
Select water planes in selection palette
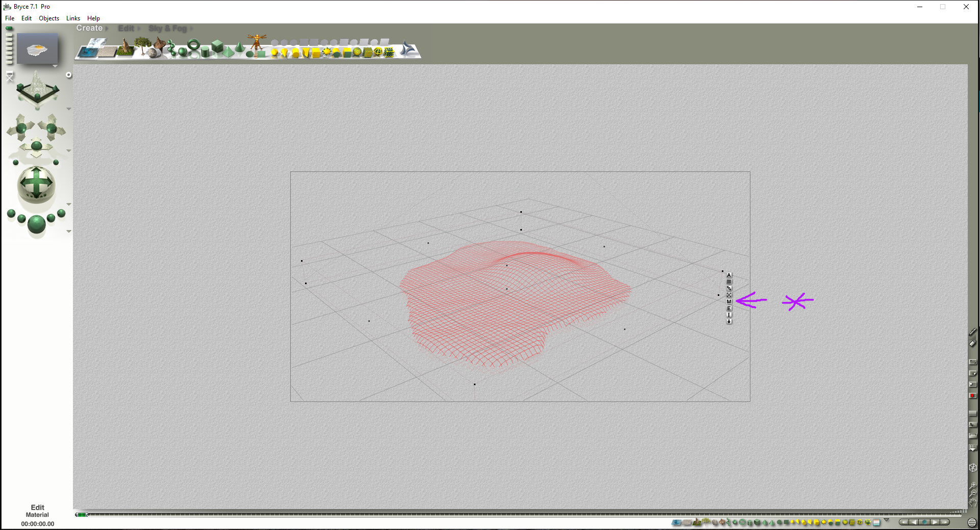tap(677, 522)
